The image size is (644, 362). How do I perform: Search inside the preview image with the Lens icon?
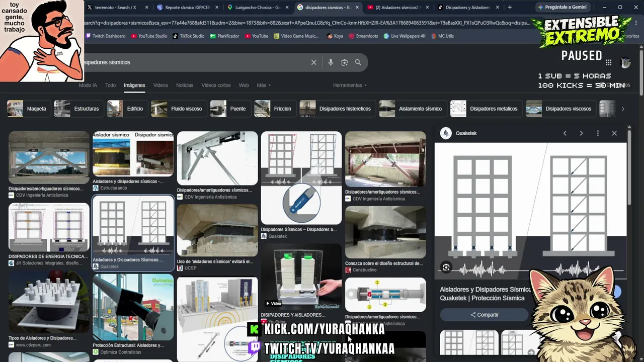(446, 267)
